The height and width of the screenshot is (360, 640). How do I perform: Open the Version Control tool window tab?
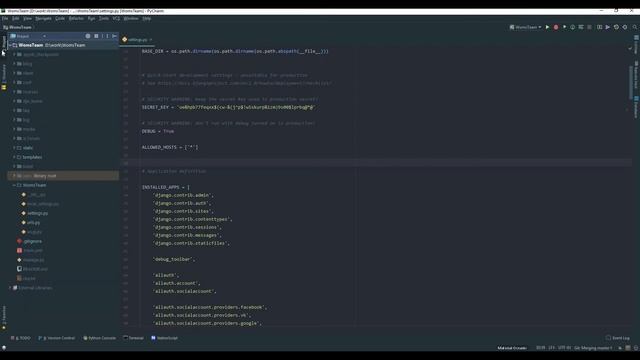(57, 338)
